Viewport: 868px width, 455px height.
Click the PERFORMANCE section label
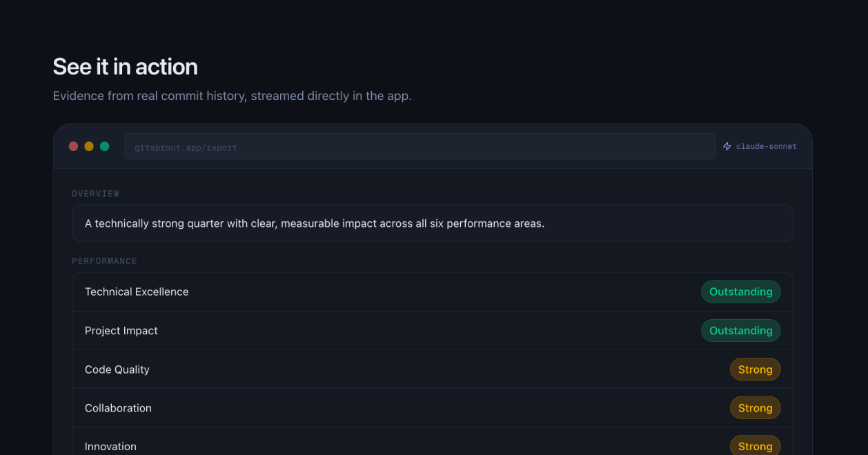pos(104,261)
